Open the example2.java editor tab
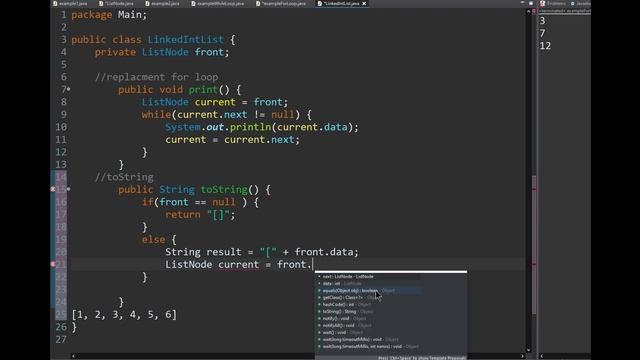This screenshot has height=360, width=640. pos(162,3)
